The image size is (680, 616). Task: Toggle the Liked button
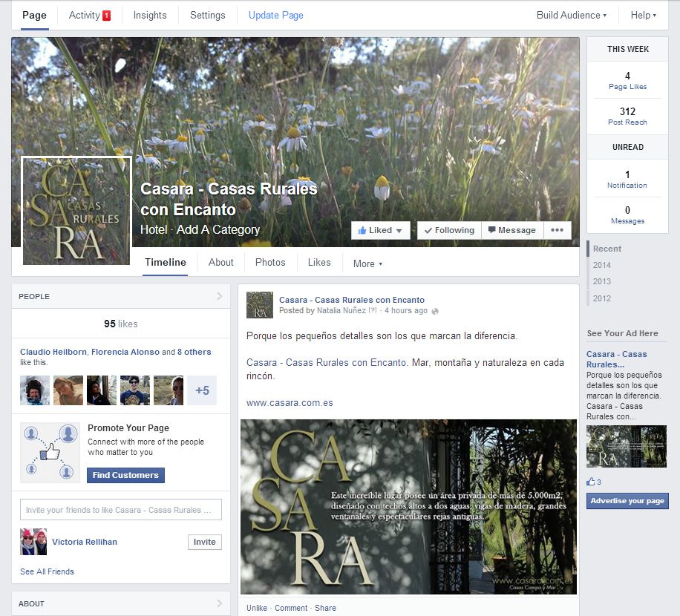pos(380,230)
